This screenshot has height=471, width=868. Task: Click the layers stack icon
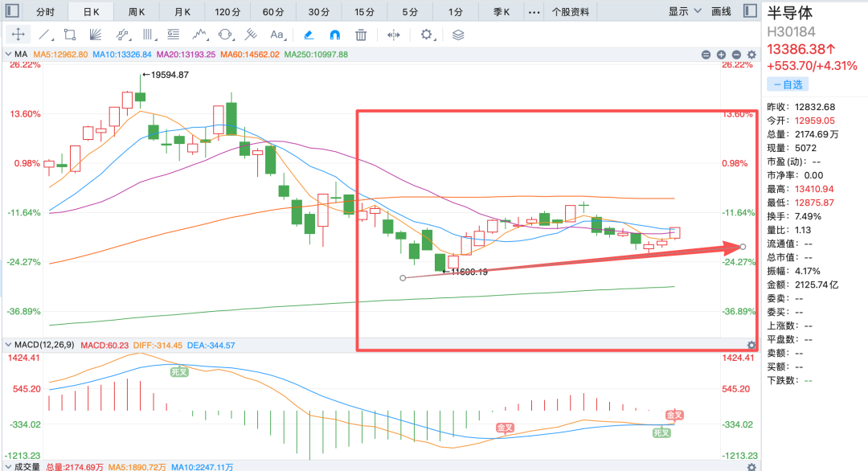(x=458, y=35)
